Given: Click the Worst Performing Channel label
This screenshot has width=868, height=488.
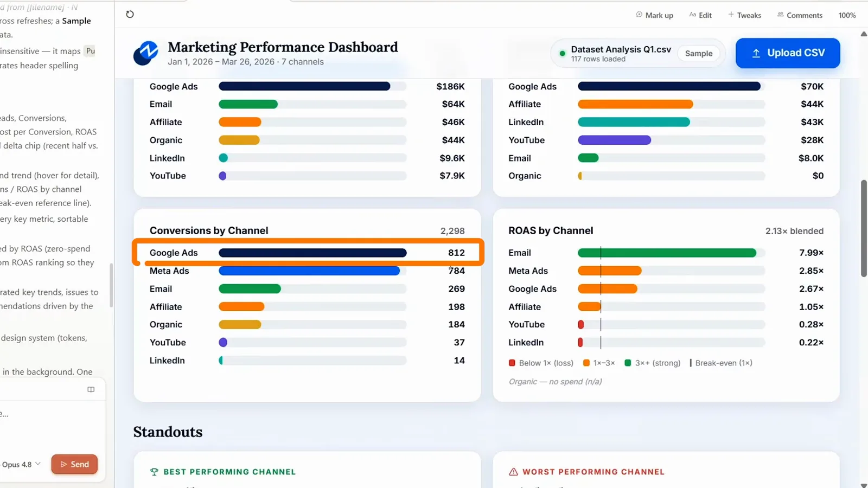Looking at the screenshot, I should 593,472.
